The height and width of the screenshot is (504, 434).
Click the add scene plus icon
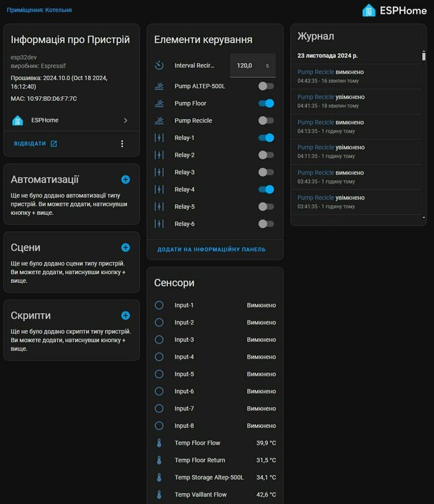tap(126, 247)
